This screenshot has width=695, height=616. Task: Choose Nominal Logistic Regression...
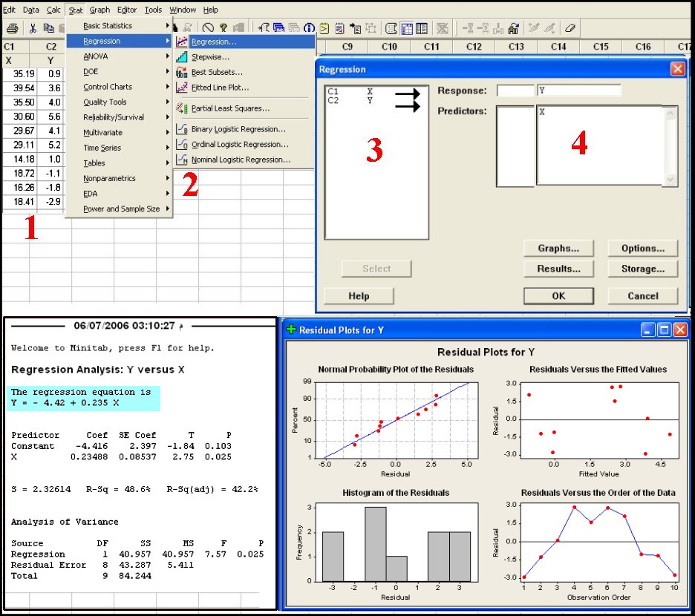[245, 160]
